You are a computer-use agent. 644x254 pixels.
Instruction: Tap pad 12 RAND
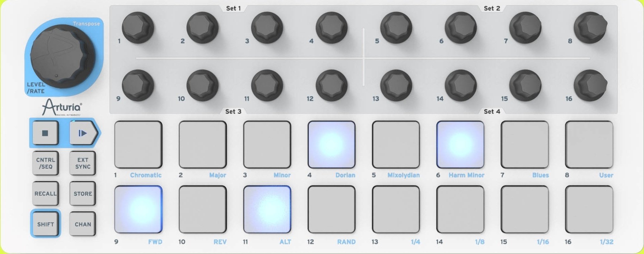[x=331, y=209]
